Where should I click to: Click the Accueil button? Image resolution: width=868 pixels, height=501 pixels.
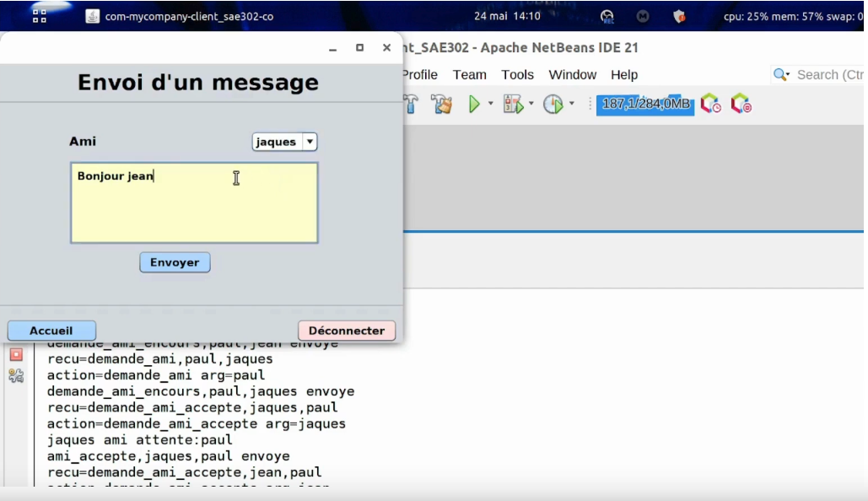[x=51, y=331]
